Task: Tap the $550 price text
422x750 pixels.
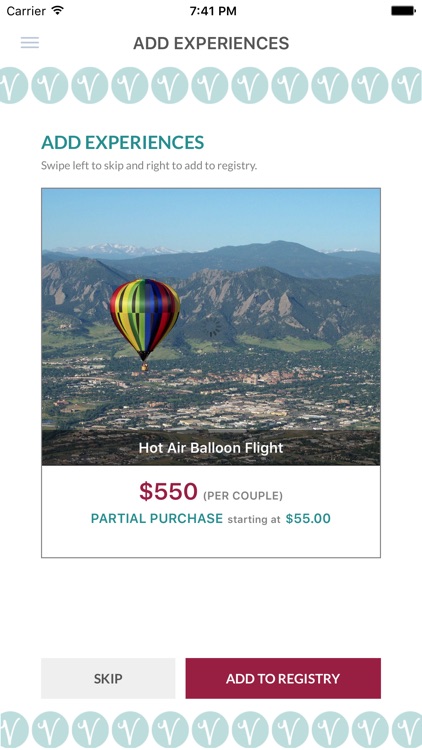Action: [x=168, y=492]
